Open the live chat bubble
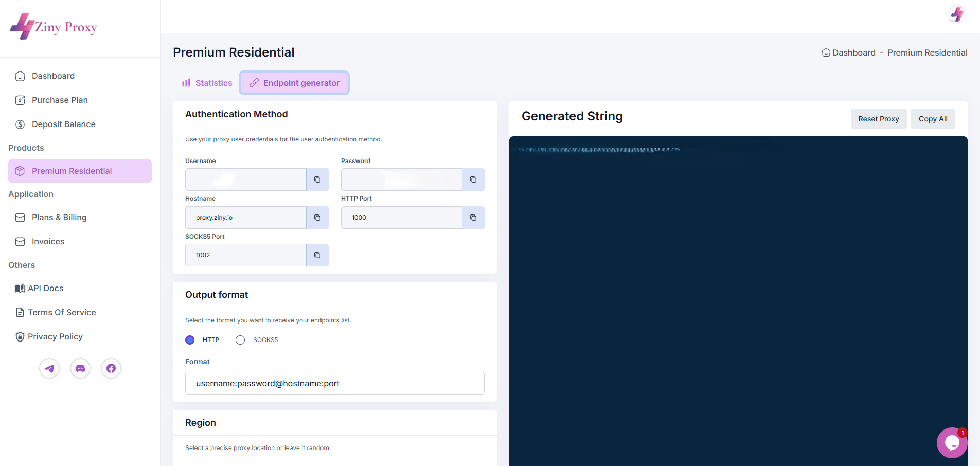This screenshot has height=466, width=980. pos(952,442)
